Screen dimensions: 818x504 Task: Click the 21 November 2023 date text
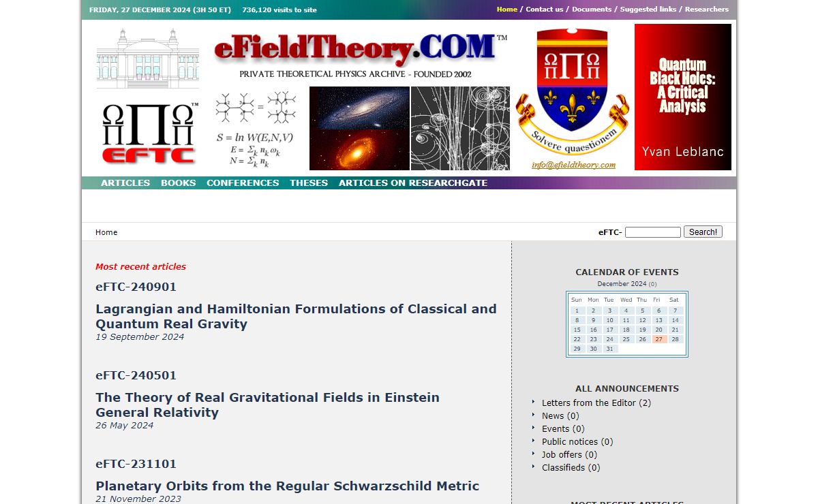coord(138,499)
